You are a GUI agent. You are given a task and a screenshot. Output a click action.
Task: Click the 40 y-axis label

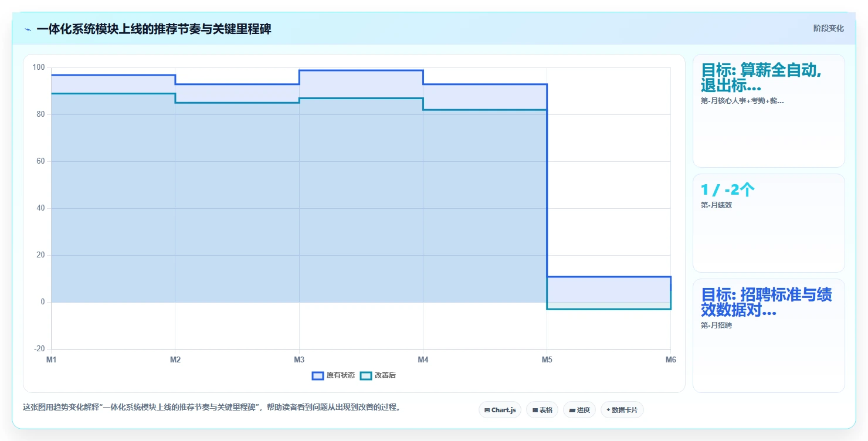(x=41, y=208)
